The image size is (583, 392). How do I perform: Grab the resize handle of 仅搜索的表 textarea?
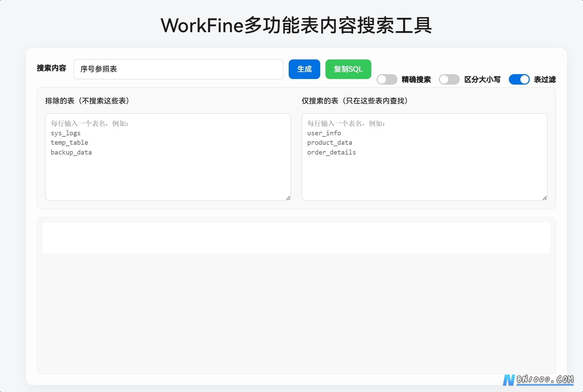[545, 198]
